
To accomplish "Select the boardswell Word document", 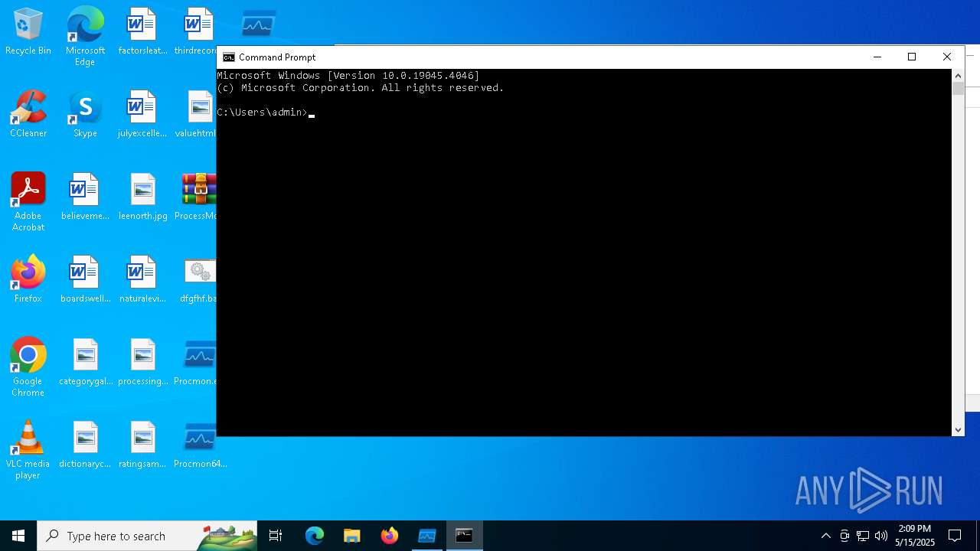I will click(x=85, y=280).
